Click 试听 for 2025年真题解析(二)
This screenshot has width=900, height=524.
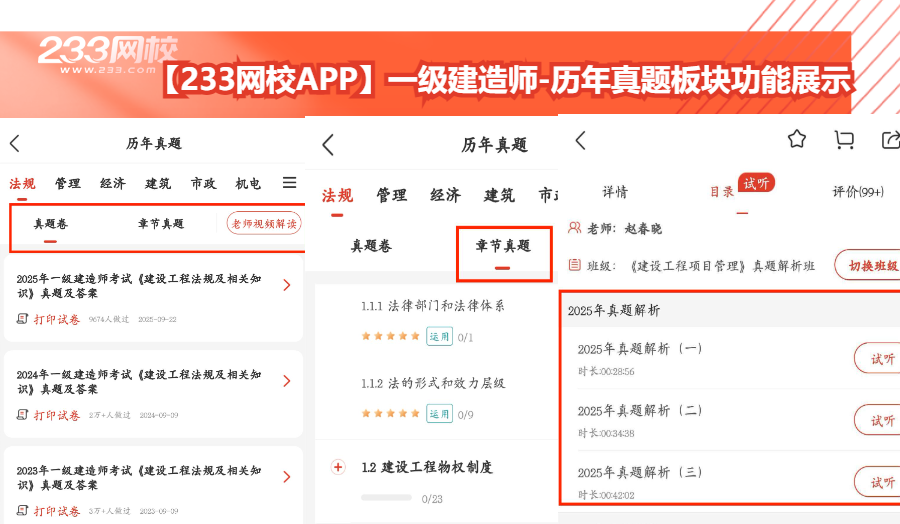tap(878, 420)
